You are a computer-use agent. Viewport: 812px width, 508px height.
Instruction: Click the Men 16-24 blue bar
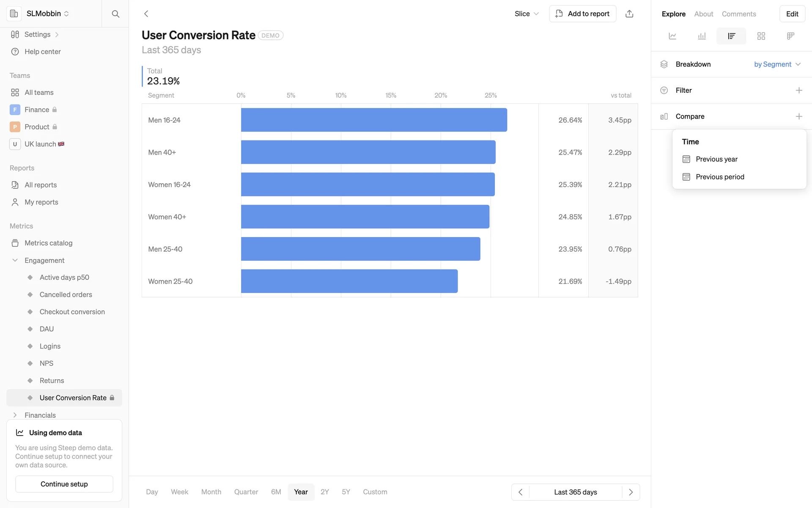tap(374, 120)
